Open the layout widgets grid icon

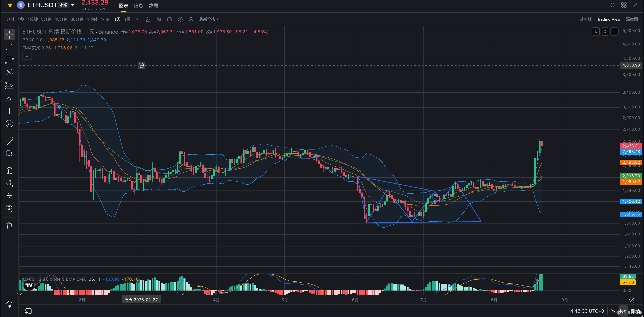coord(624,5)
